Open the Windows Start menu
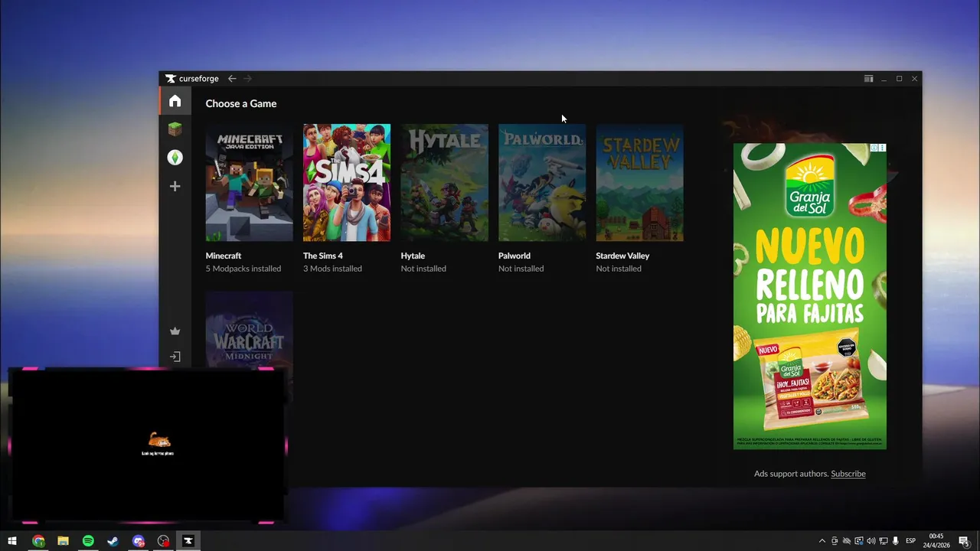Screen dimensions: 980x551 (12, 541)
